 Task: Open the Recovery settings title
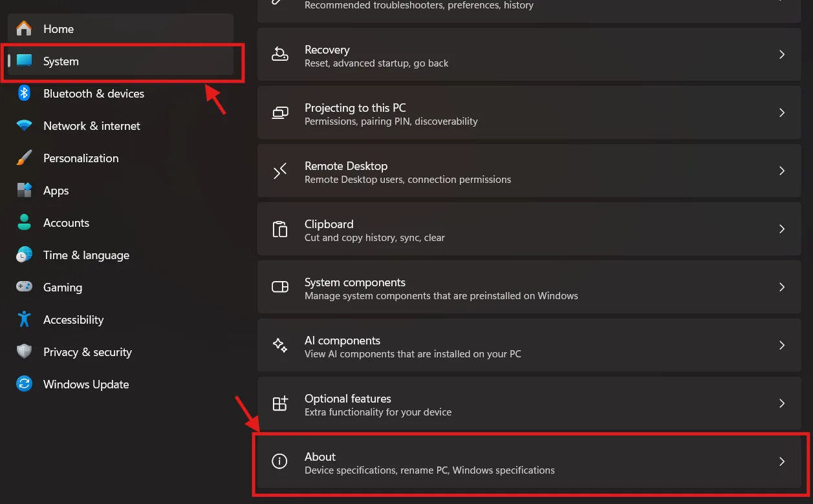point(327,50)
